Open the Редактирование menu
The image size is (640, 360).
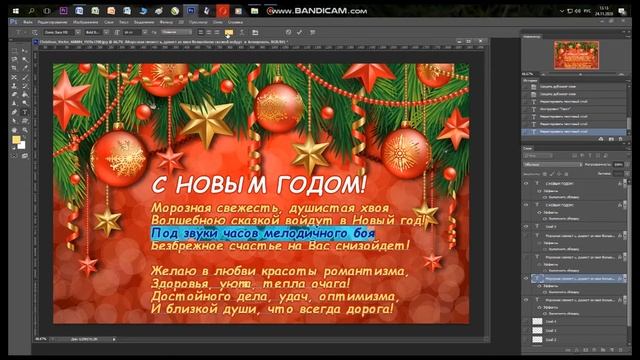pos(52,22)
